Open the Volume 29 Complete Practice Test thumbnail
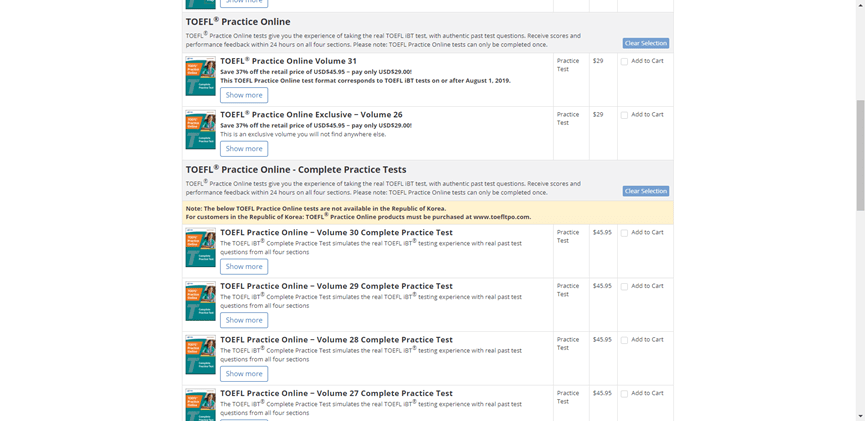The image size is (865, 421). tap(200, 301)
